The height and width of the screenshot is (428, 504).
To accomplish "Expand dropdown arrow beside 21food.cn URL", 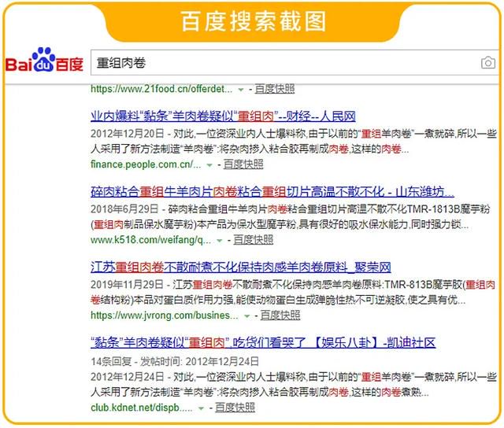I will pos(240,90).
